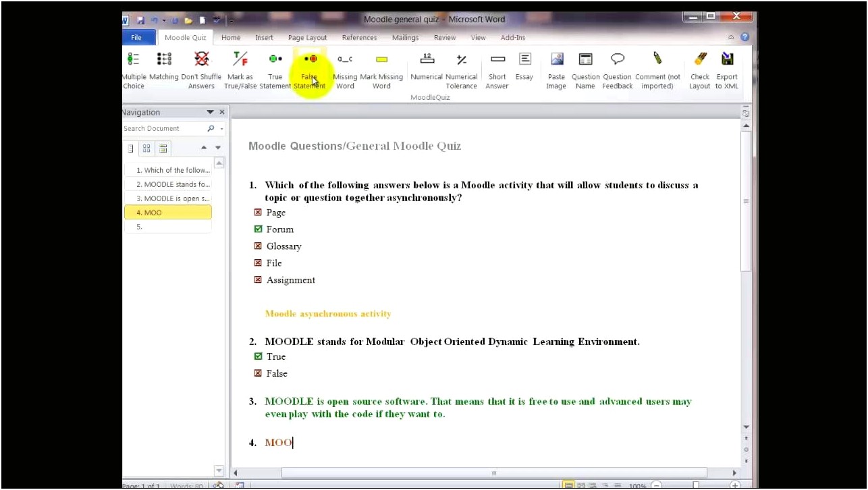Go to heading '2. MOODLE stands fo...'
868x490 pixels.
pyautogui.click(x=168, y=184)
